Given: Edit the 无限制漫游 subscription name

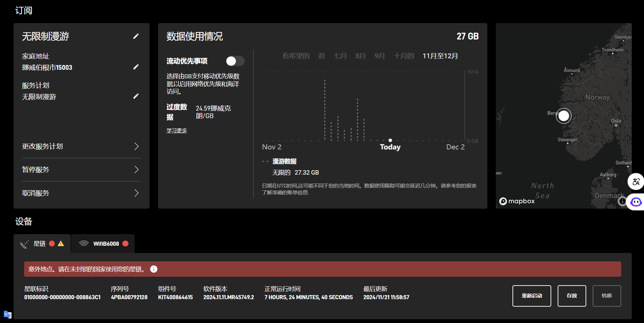Looking at the screenshot, I should (x=136, y=36).
